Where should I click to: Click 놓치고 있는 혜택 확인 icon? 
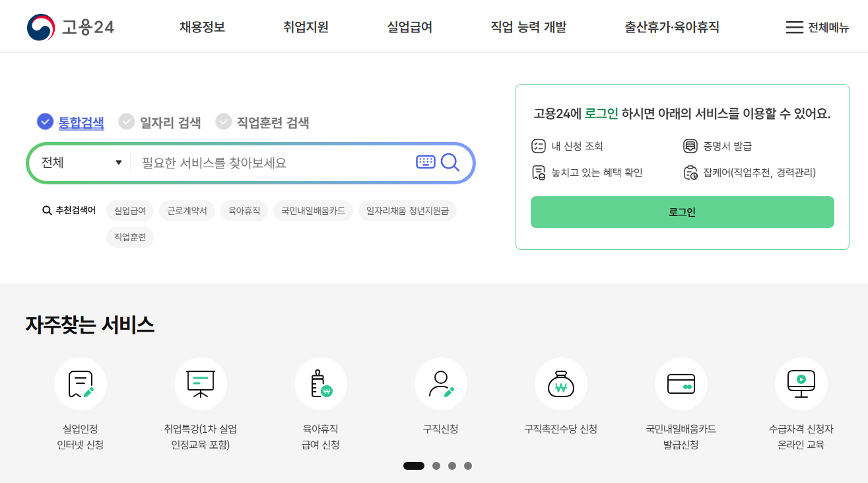(x=539, y=173)
